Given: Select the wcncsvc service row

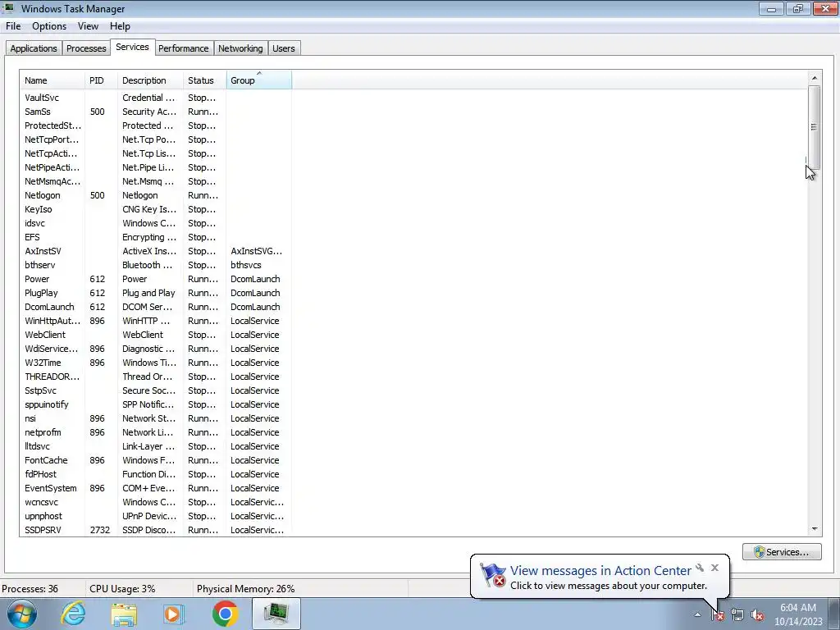Looking at the screenshot, I should (x=155, y=501).
